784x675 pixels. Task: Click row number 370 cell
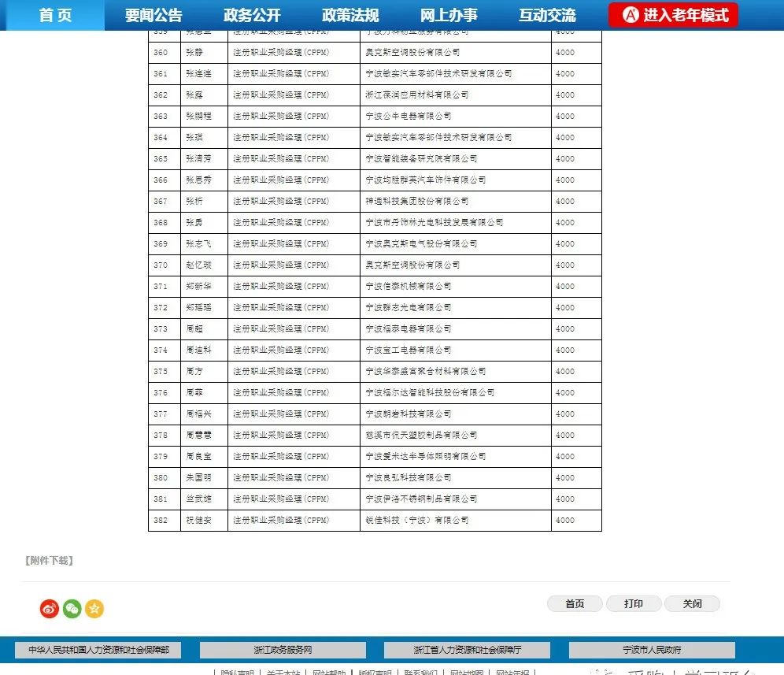[x=165, y=265]
